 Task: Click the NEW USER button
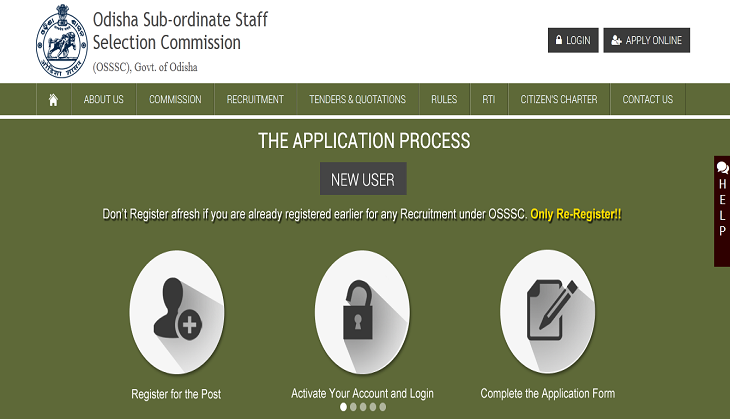[x=363, y=179]
